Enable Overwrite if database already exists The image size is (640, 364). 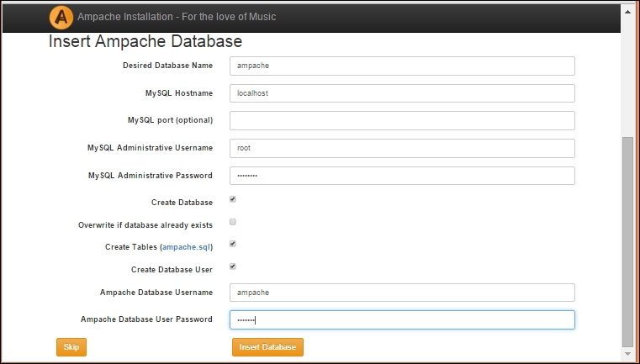[233, 222]
